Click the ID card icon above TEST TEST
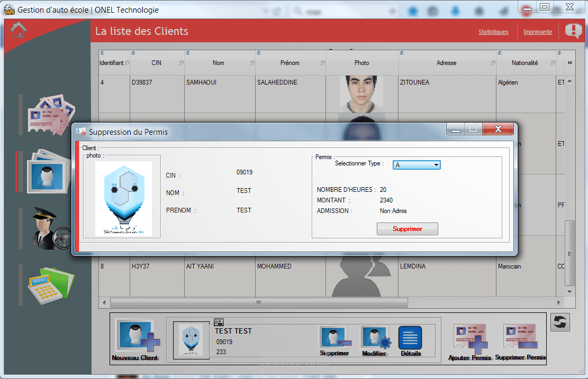Image resolution: width=588 pixels, height=379 pixels. tap(219, 322)
